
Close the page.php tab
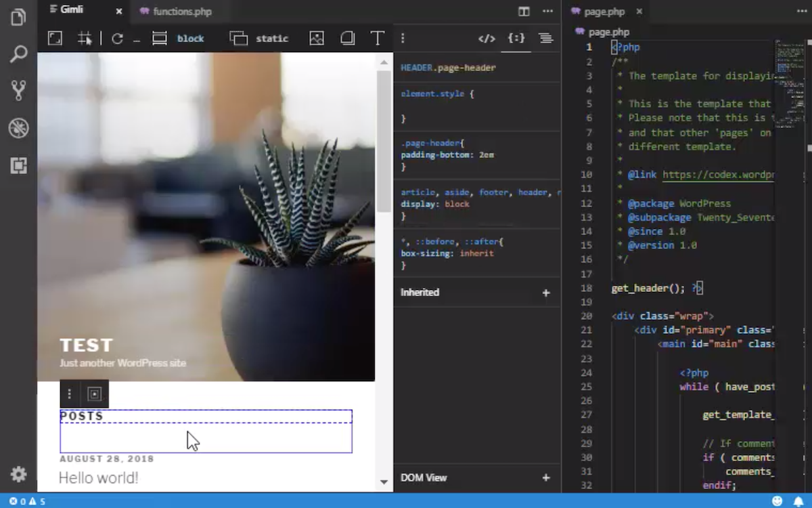639,12
